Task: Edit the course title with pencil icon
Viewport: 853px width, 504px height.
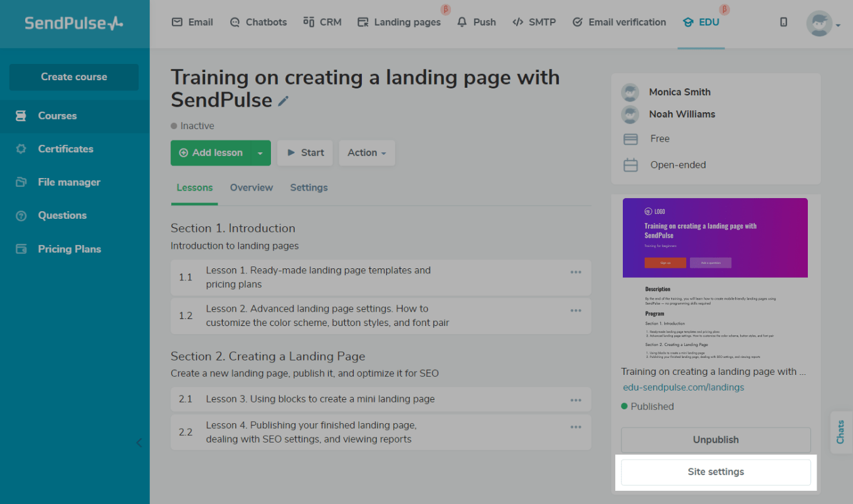Action: pyautogui.click(x=283, y=101)
